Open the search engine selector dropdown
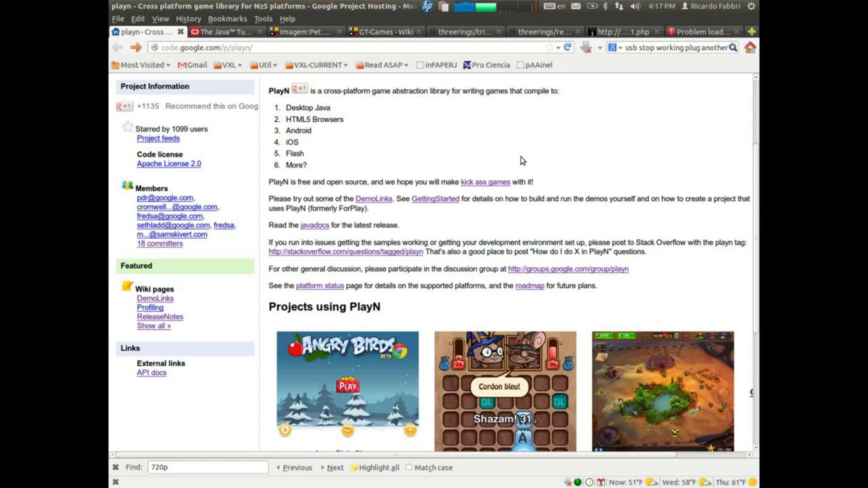 click(x=614, y=47)
